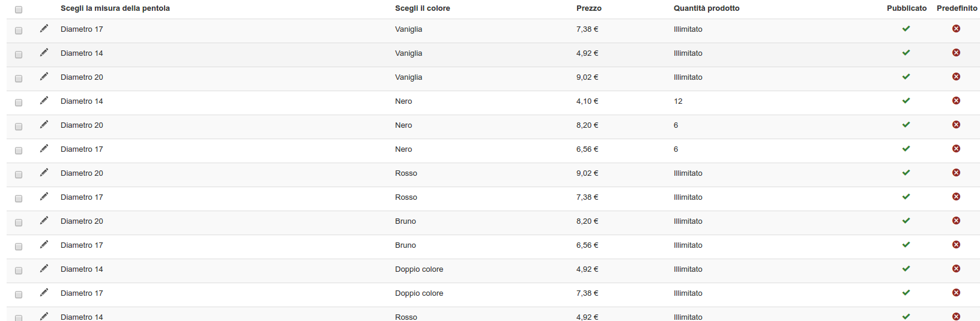Check the select-all checkbox in header
The height and width of the screenshot is (321, 980).
[x=19, y=10]
